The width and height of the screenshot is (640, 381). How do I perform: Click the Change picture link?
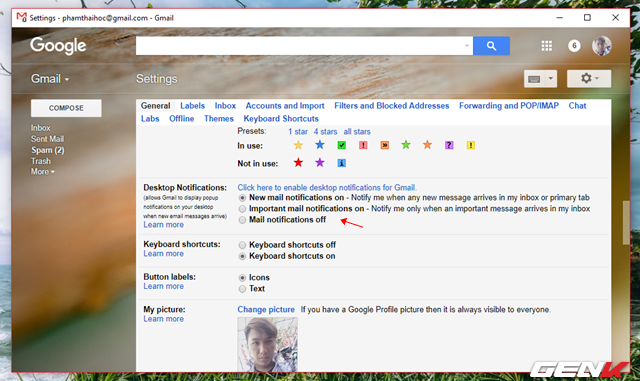click(x=266, y=310)
